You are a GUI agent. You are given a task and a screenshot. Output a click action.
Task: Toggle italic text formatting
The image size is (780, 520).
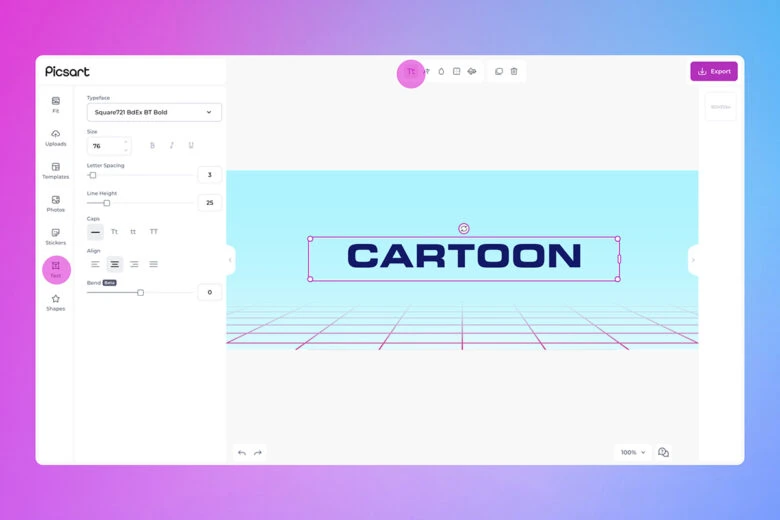171,146
